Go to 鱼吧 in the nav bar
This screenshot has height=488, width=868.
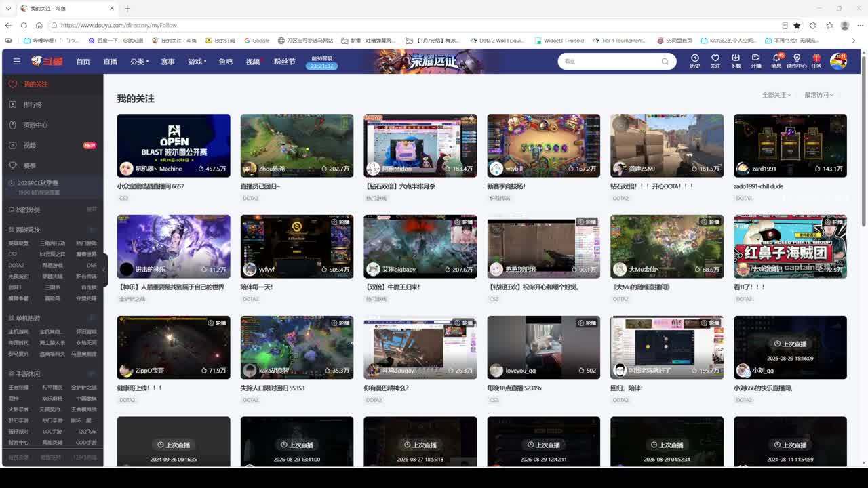225,62
